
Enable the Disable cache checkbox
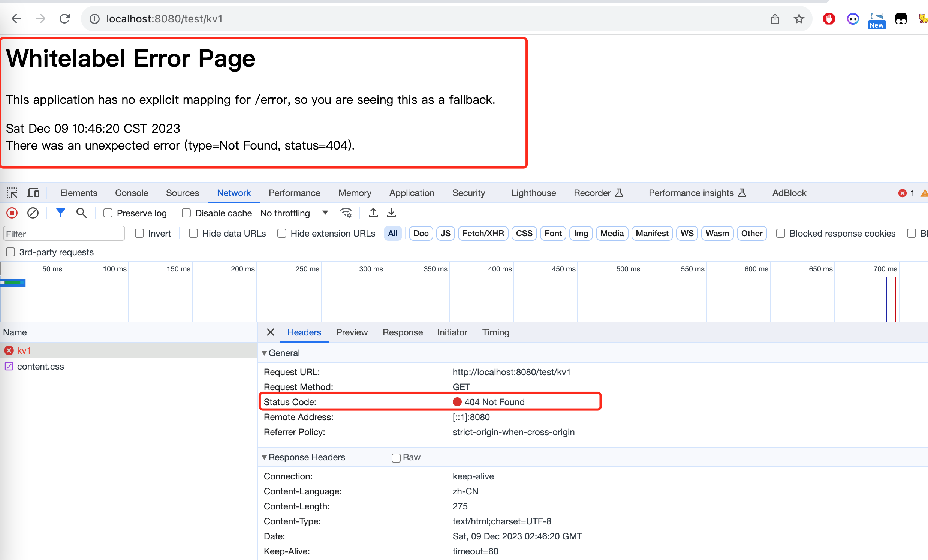coord(186,213)
